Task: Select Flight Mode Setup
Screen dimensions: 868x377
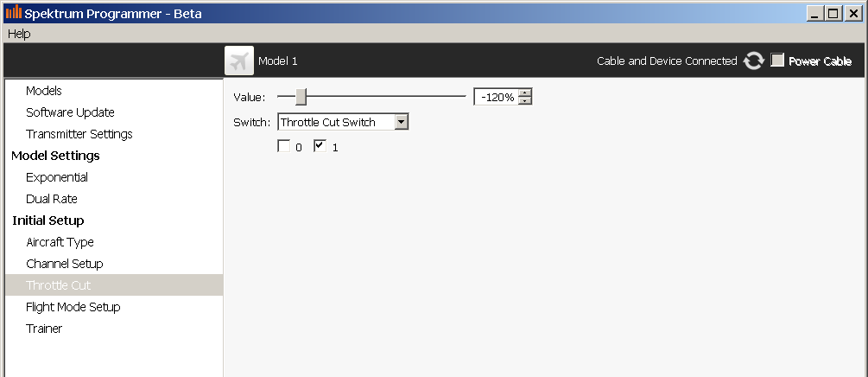Action: tap(73, 307)
